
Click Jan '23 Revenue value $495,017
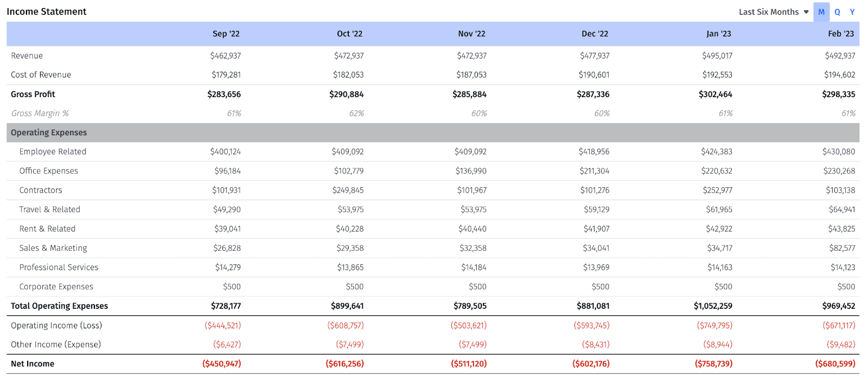(717, 55)
